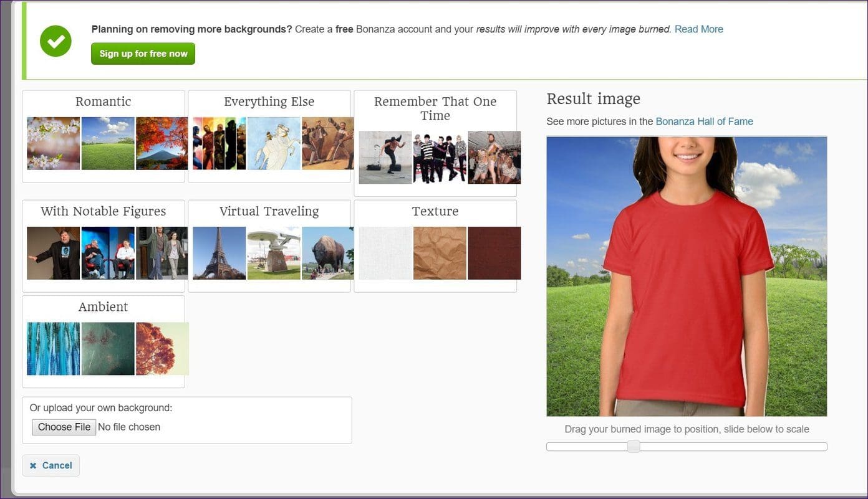The width and height of the screenshot is (868, 499).
Task: Select the cherry blossom Romantic background
Action: tap(53, 143)
